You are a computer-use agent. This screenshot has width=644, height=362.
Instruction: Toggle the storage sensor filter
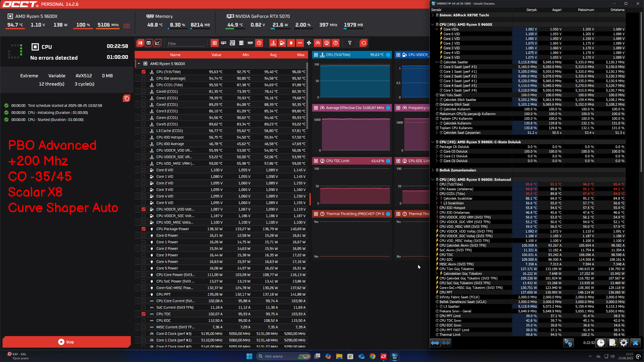(x=241, y=43)
